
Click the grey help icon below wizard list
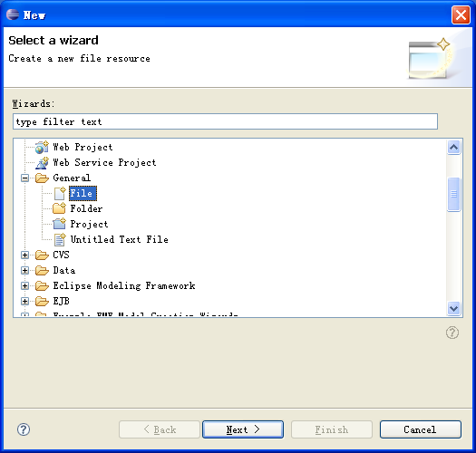click(452, 333)
